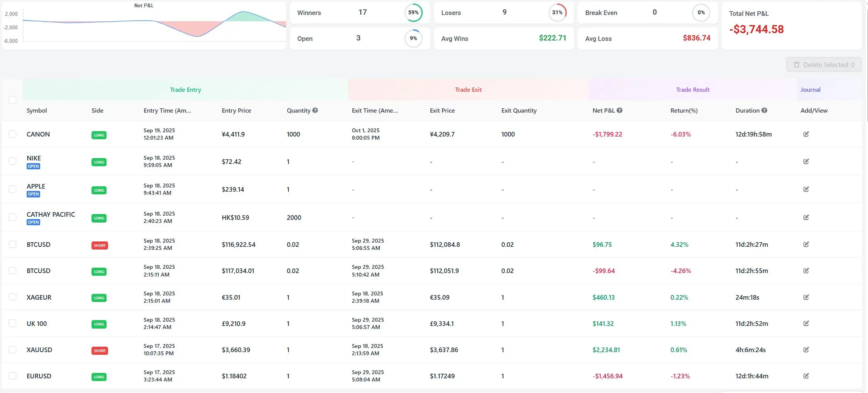The height and width of the screenshot is (393, 868).
Task: Sort by Entry Time column header
Action: pos(167,111)
